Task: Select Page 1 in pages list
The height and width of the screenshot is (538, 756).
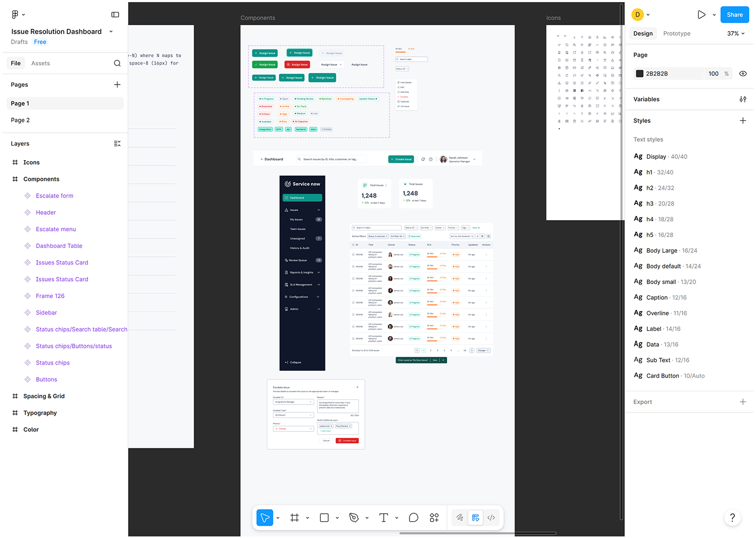Action: point(65,104)
